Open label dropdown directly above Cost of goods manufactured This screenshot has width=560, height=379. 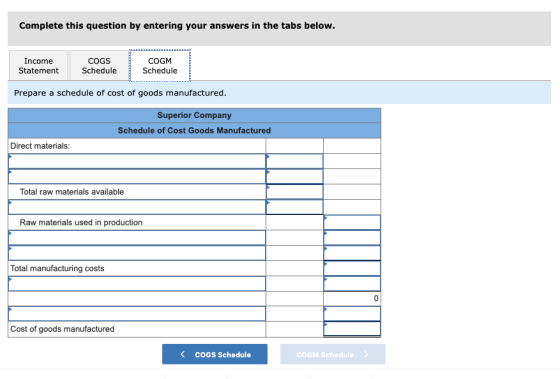pos(137,314)
